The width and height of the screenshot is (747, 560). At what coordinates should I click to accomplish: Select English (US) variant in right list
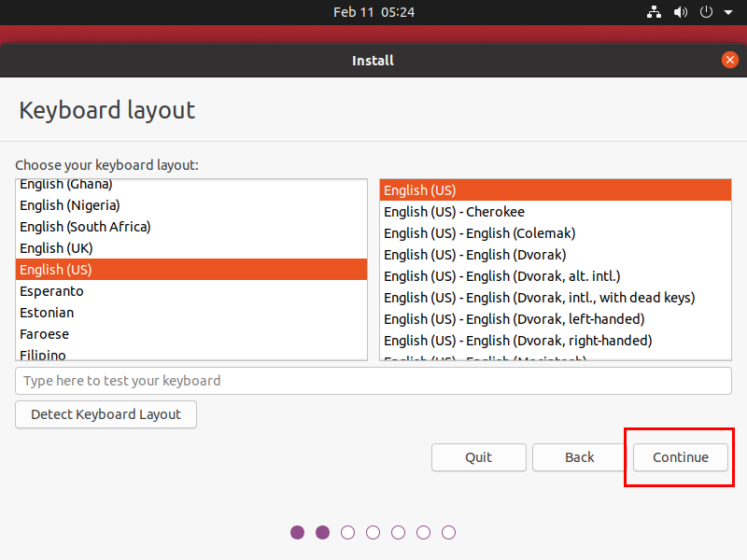[555, 190]
